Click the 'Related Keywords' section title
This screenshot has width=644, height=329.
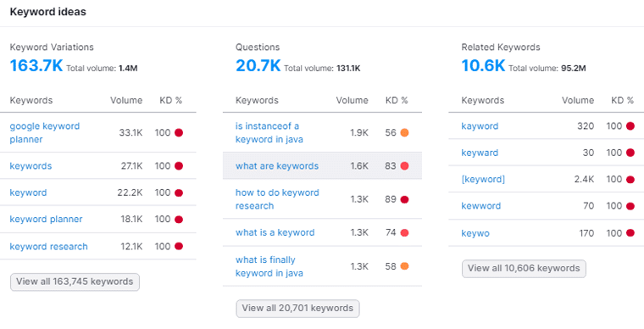[501, 47]
